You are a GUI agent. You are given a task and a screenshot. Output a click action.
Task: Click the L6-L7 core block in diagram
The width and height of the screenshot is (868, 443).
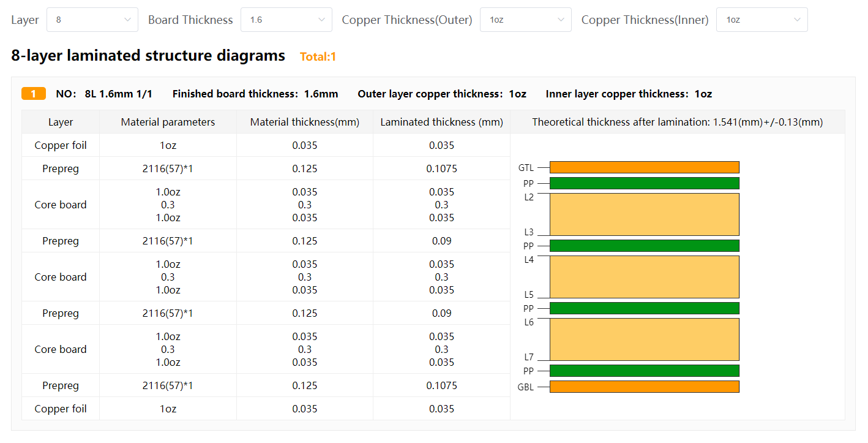tap(644, 339)
